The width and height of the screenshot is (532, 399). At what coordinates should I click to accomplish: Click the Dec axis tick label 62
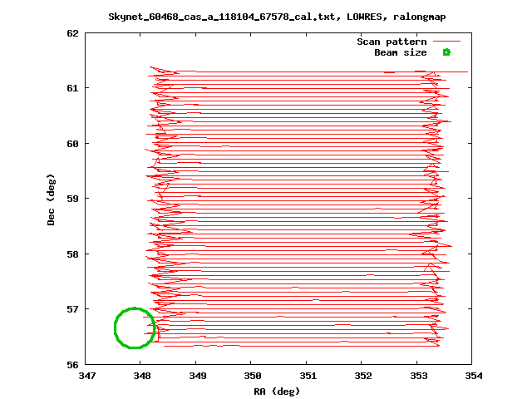point(72,33)
